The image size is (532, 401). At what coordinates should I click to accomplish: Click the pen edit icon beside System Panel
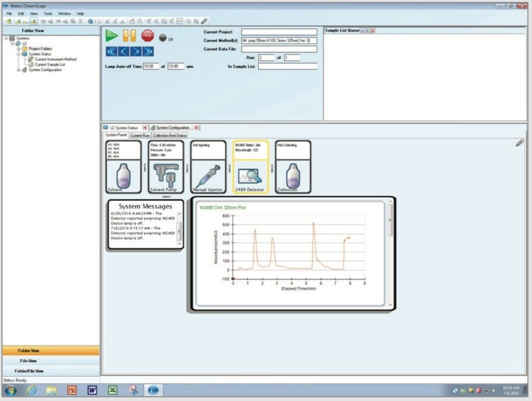(x=520, y=142)
